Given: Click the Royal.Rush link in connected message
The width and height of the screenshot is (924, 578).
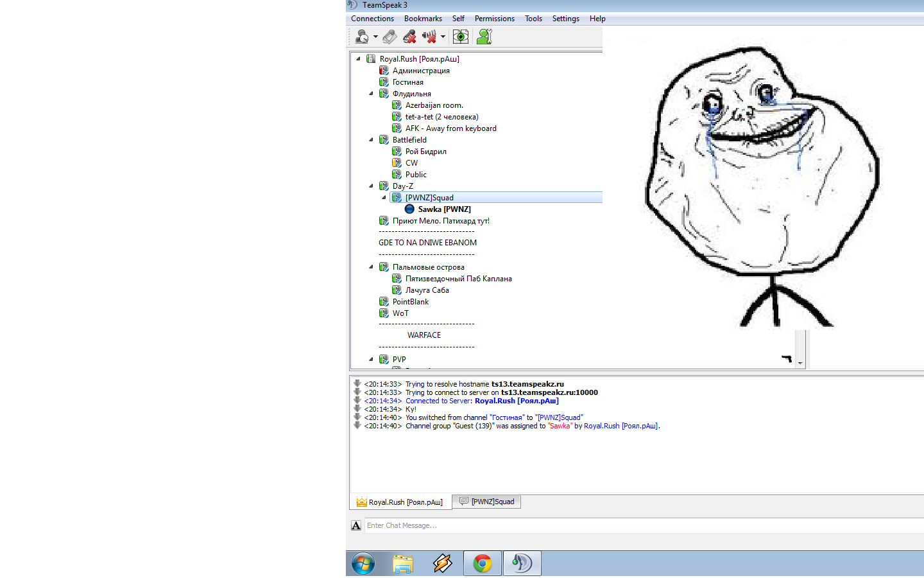Looking at the screenshot, I should coord(517,401).
